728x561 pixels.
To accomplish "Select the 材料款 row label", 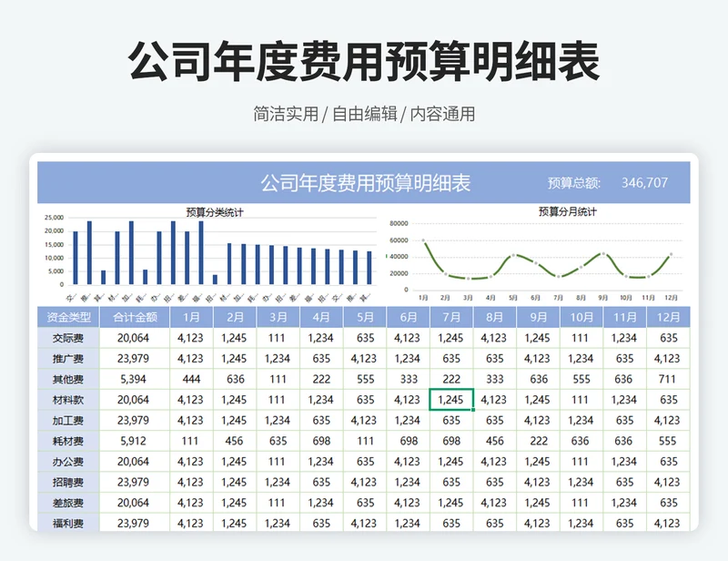I will [x=68, y=400].
